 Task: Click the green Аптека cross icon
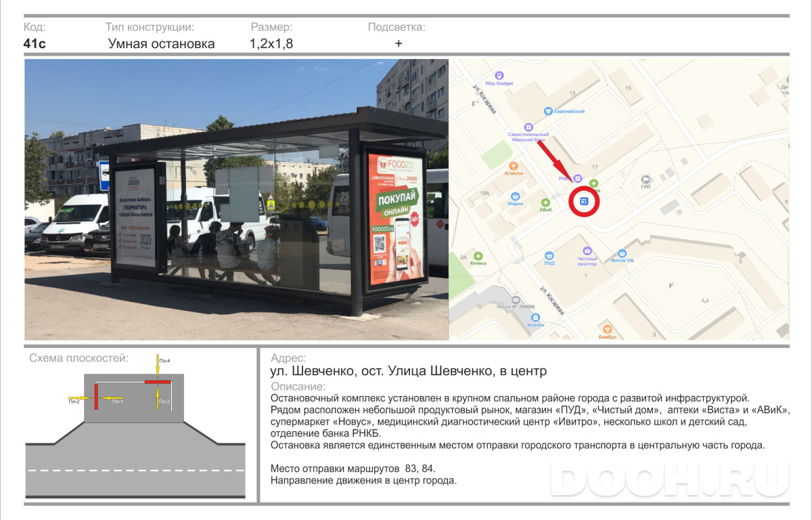point(478,255)
